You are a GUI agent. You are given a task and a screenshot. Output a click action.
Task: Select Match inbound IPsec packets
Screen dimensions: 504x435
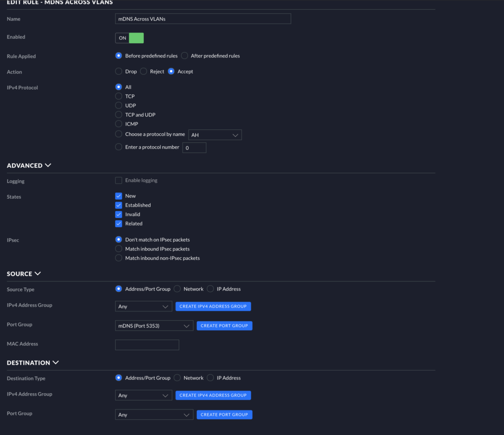click(x=119, y=249)
